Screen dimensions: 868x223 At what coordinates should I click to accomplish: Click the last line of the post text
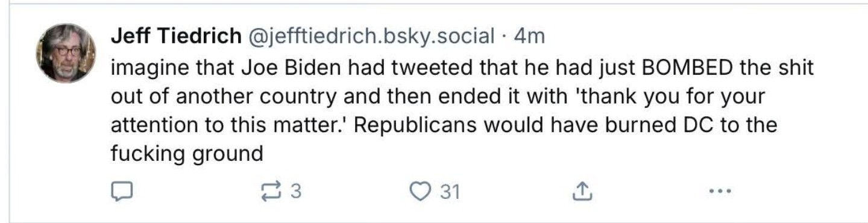pyautogui.click(x=187, y=154)
